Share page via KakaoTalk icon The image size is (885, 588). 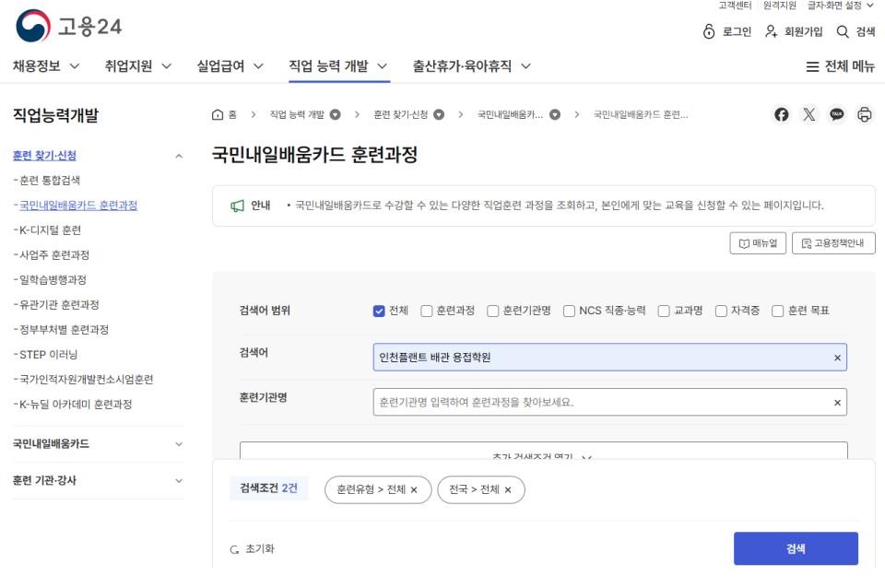(836, 114)
